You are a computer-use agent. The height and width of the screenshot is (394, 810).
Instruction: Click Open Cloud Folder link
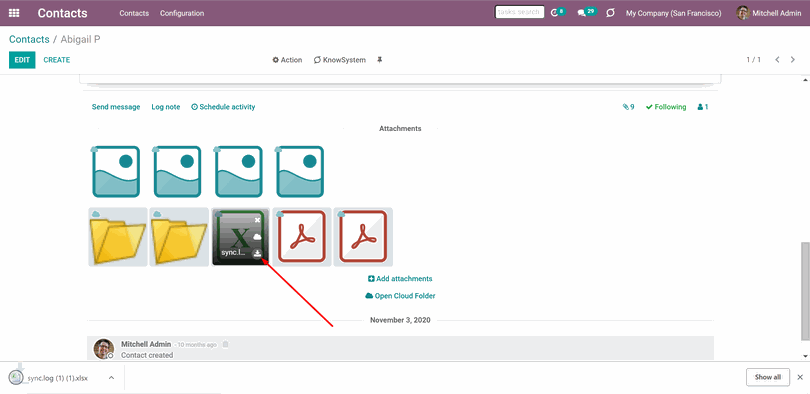click(400, 296)
